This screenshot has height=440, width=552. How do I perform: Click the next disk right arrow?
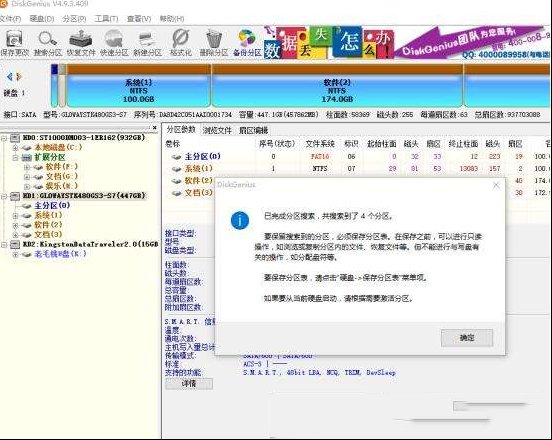click(19, 76)
